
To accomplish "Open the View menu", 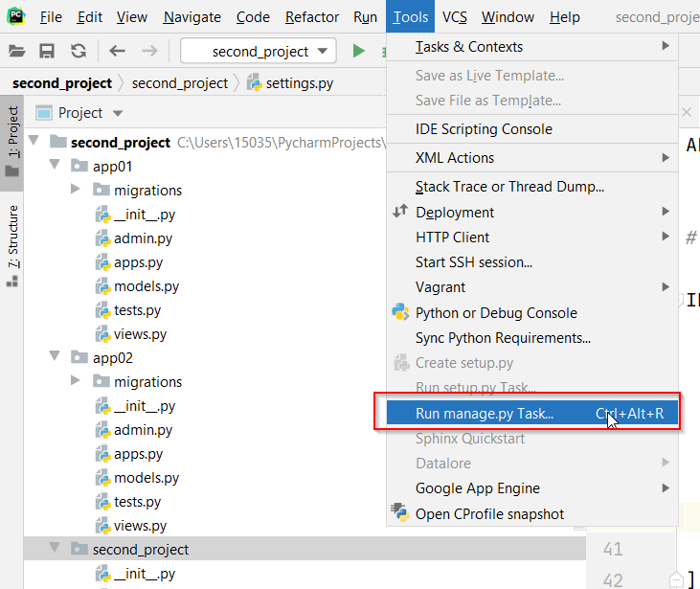I will [x=132, y=17].
